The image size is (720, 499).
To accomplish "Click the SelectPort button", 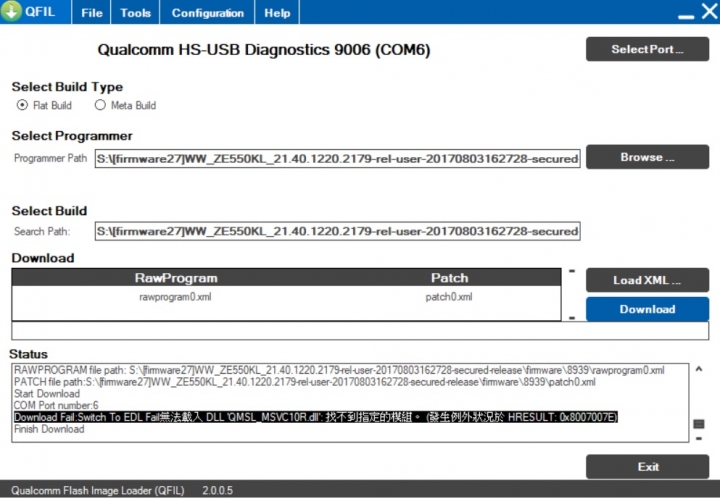I will [647, 49].
